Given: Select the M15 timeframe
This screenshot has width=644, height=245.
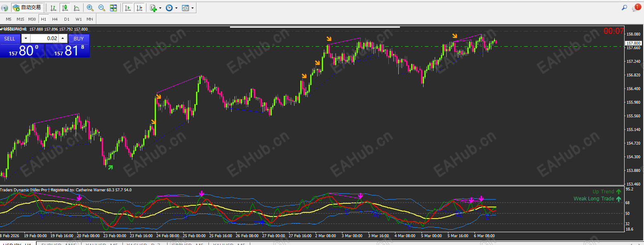Looking at the screenshot, I should point(20,19).
